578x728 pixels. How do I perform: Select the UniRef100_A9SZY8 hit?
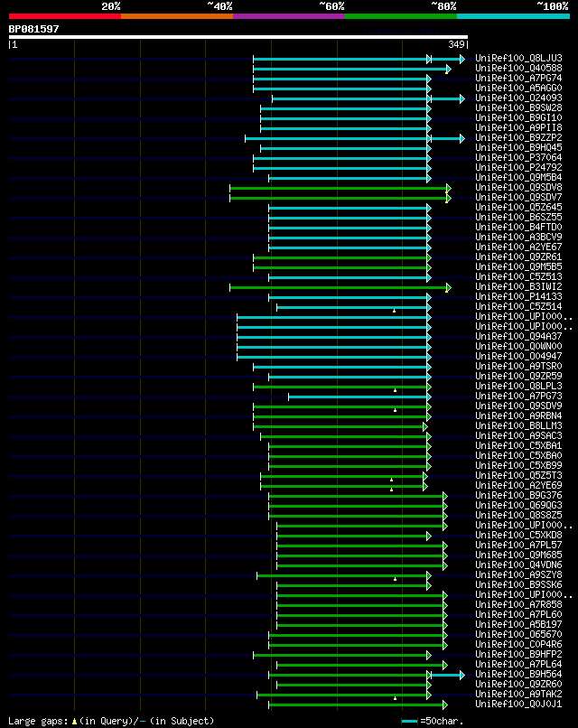tap(518, 574)
